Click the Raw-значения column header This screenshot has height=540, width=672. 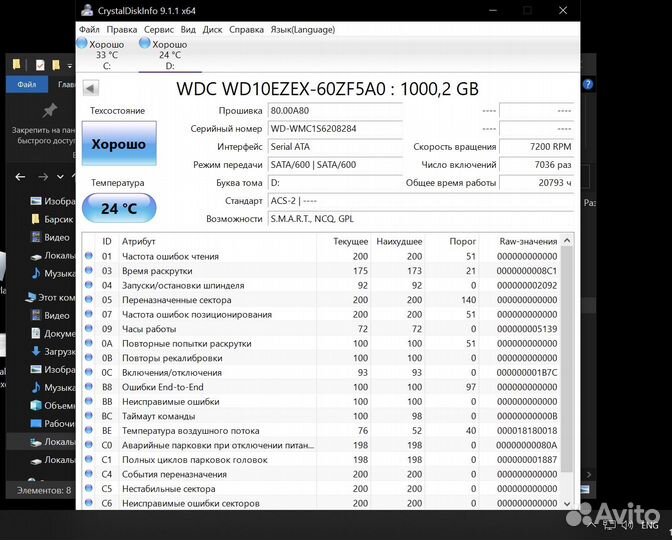point(528,241)
